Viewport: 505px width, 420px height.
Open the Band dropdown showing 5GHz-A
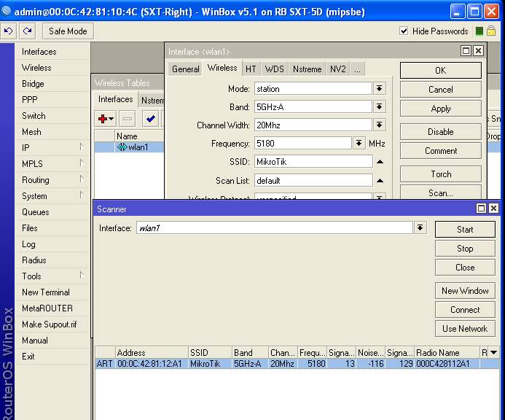(379, 106)
